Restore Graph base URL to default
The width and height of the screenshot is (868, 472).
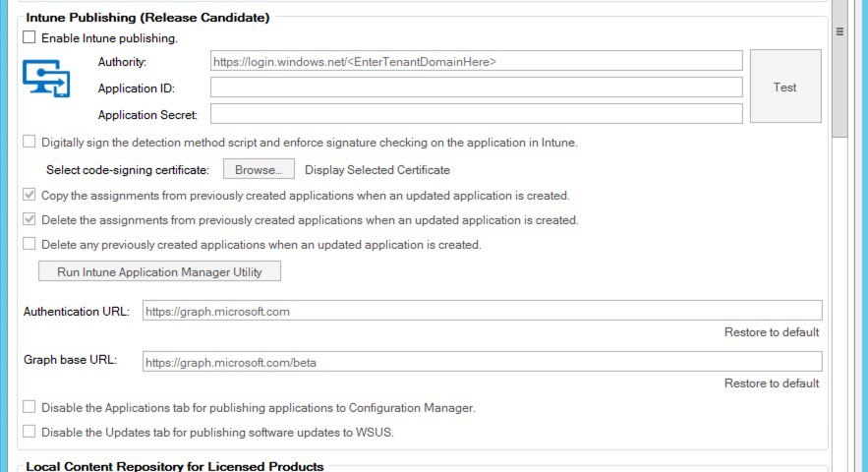click(x=772, y=383)
